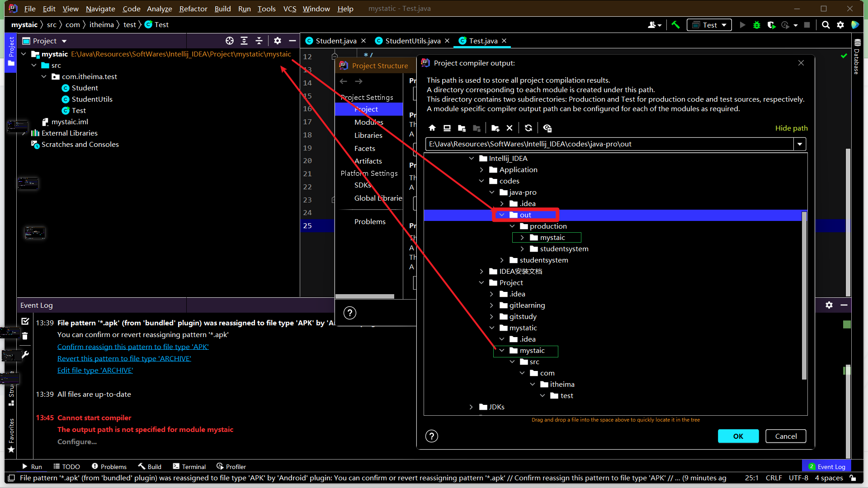This screenshot has height=488, width=868.
Task: Mark all Event Log notifications as read
Action: pyautogui.click(x=25, y=321)
